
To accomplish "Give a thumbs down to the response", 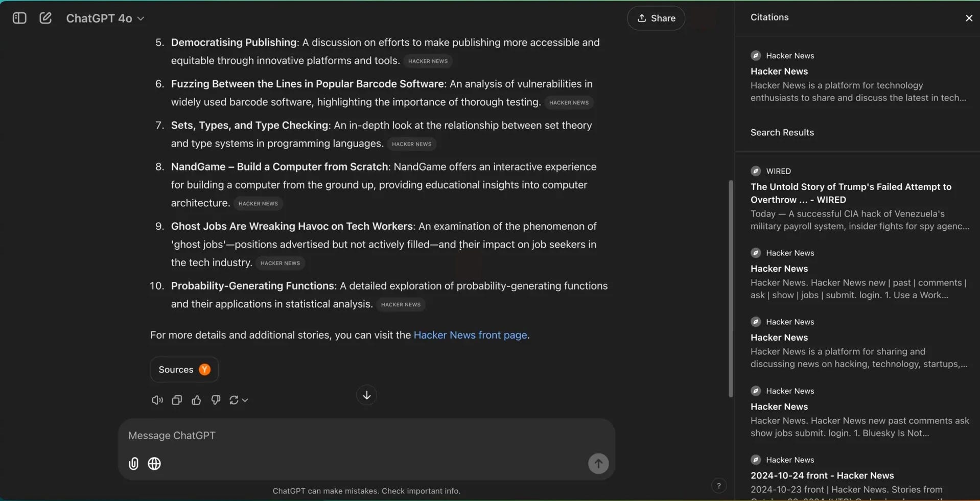I will 216,400.
